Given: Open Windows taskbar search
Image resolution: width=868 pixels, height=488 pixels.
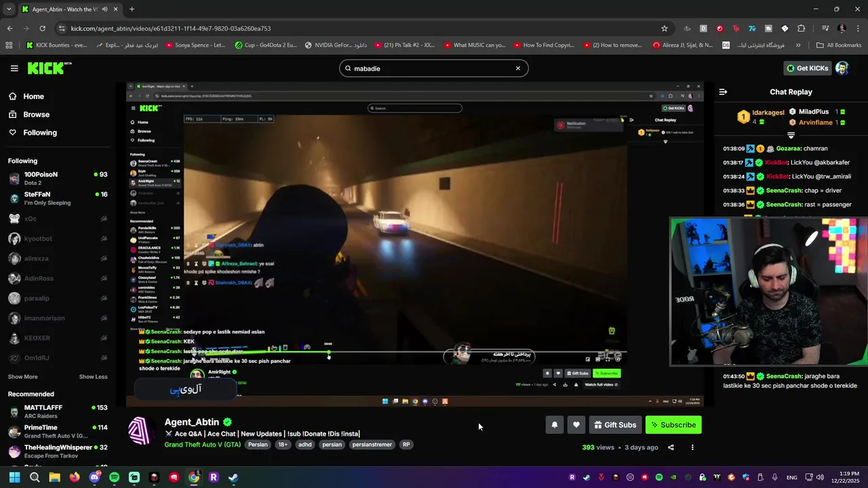Looking at the screenshot, I should click(x=35, y=477).
